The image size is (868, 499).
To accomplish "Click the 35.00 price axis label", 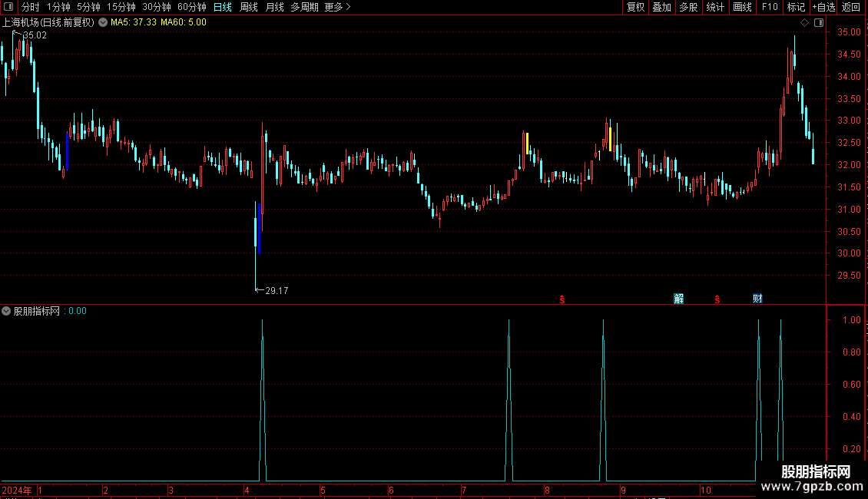I will pyautogui.click(x=849, y=32).
